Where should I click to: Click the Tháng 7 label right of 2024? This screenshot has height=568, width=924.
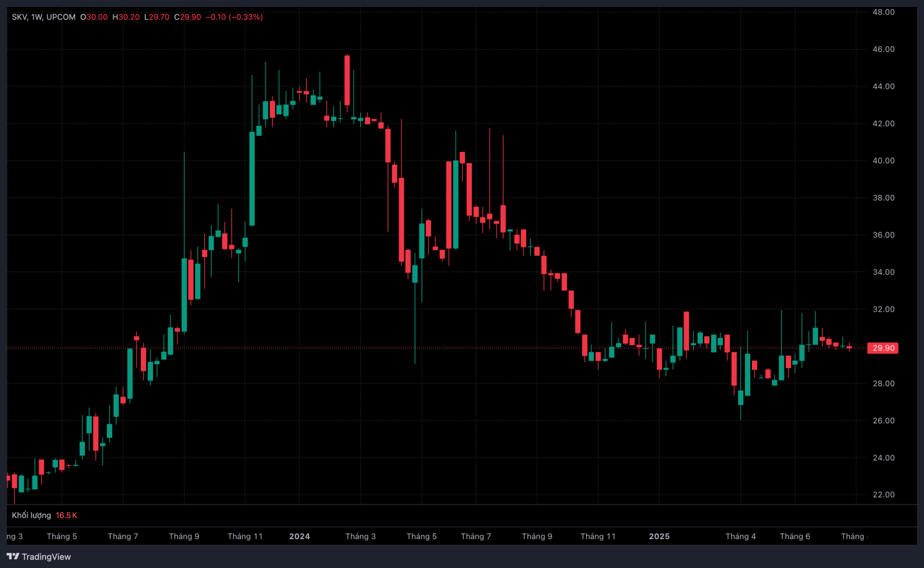[476, 536]
